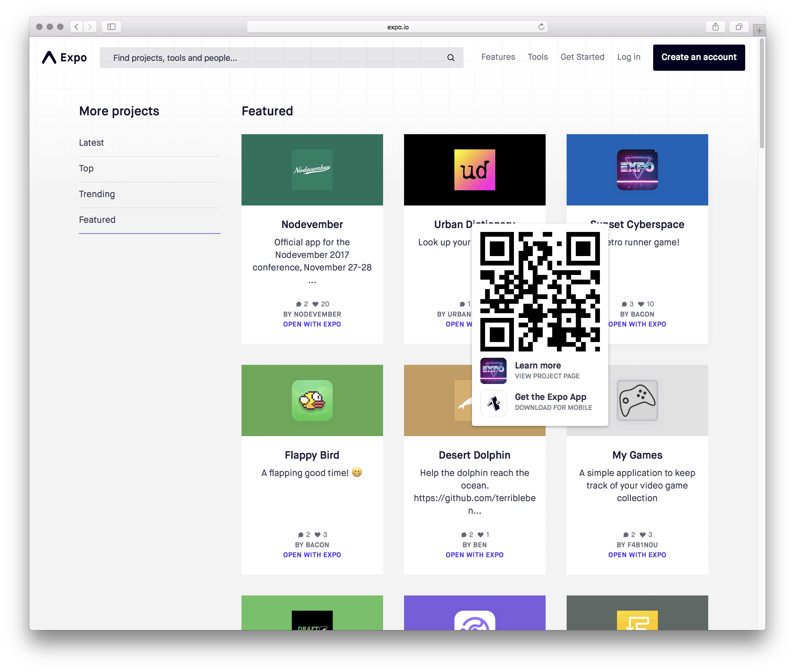Open a new tab with plus

(759, 30)
